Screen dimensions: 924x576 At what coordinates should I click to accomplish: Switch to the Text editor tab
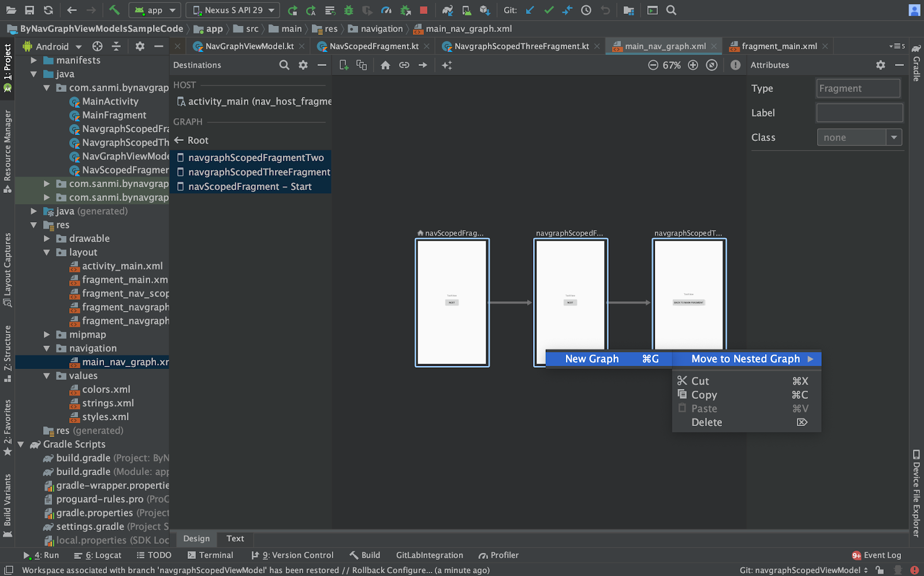[x=235, y=538]
